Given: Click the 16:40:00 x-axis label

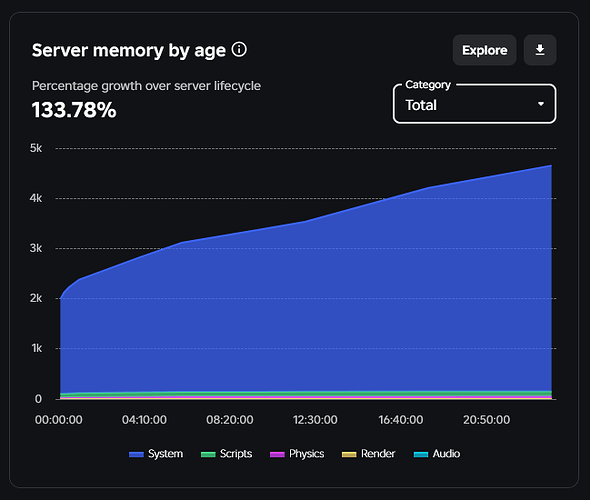Looking at the screenshot, I should coord(401,420).
